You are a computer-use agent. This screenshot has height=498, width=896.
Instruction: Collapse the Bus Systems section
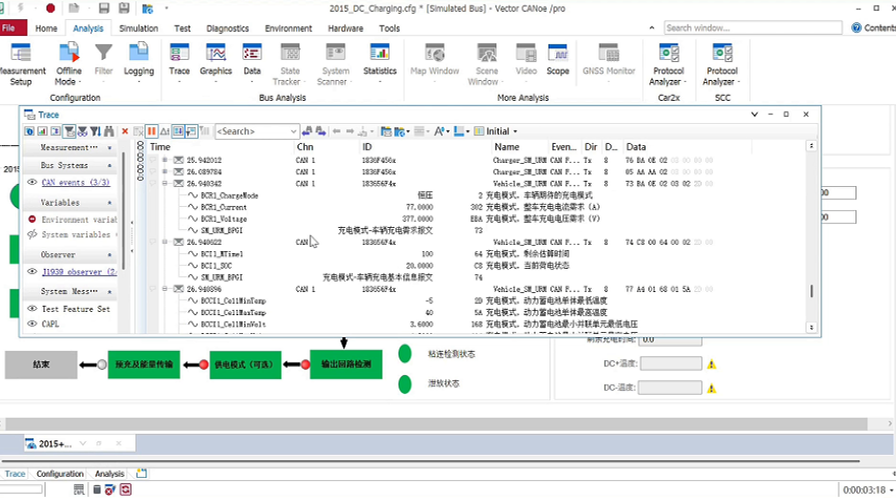point(110,165)
